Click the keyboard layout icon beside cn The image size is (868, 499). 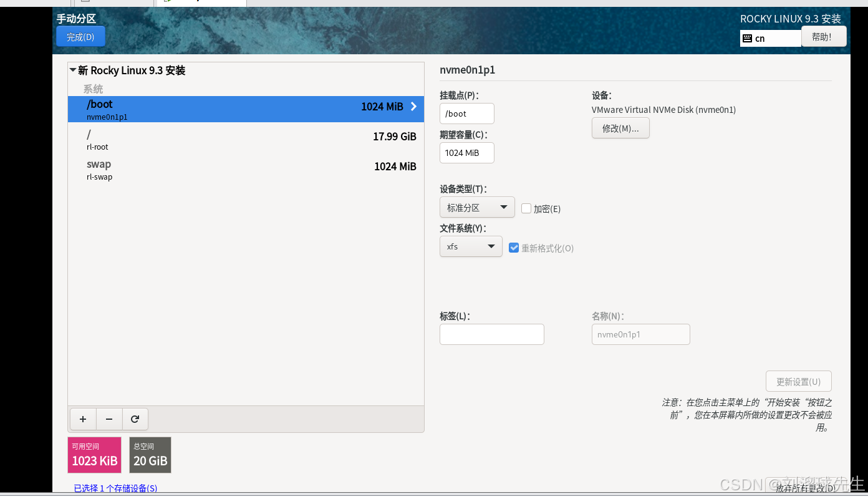(748, 38)
